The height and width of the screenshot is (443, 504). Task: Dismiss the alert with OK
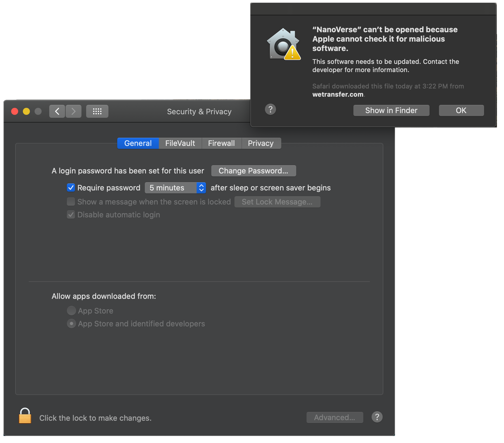(461, 110)
